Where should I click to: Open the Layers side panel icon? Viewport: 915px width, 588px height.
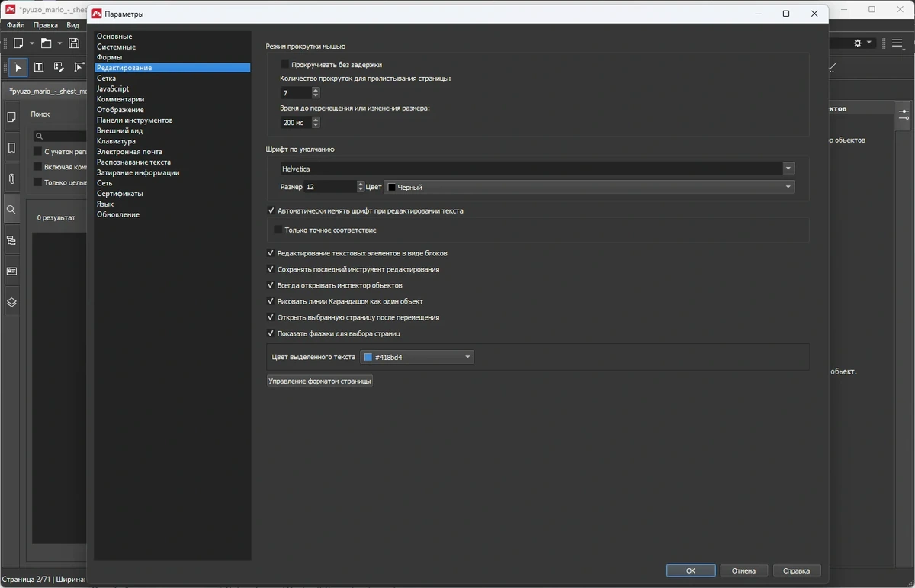pos(11,302)
